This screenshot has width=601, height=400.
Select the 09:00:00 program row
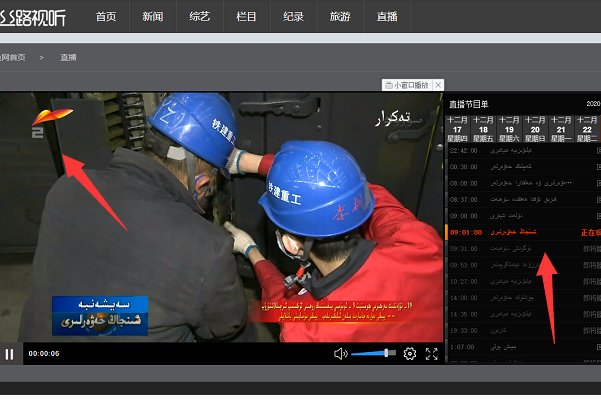[x=524, y=216]
